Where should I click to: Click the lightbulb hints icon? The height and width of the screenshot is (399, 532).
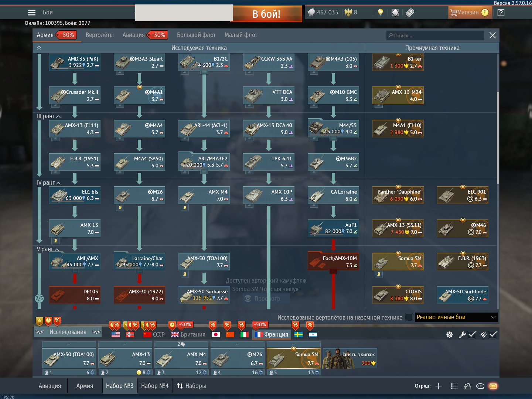(381, 13)
